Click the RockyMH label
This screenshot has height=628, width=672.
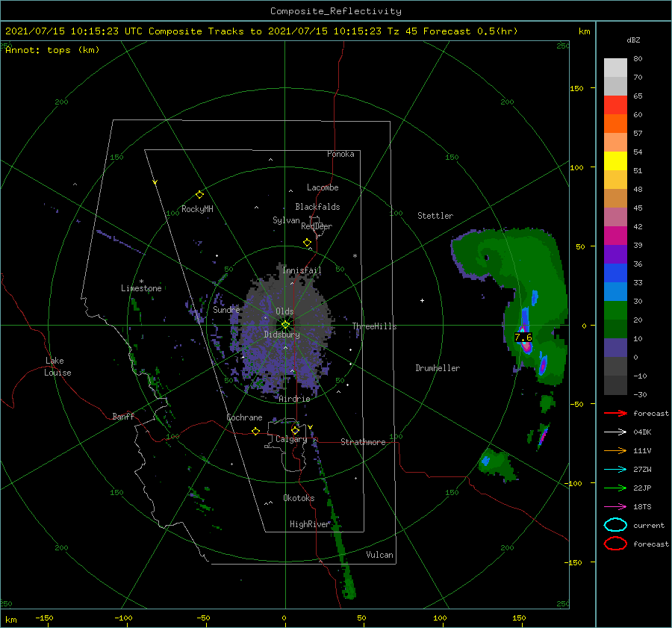tap(197, 209)
